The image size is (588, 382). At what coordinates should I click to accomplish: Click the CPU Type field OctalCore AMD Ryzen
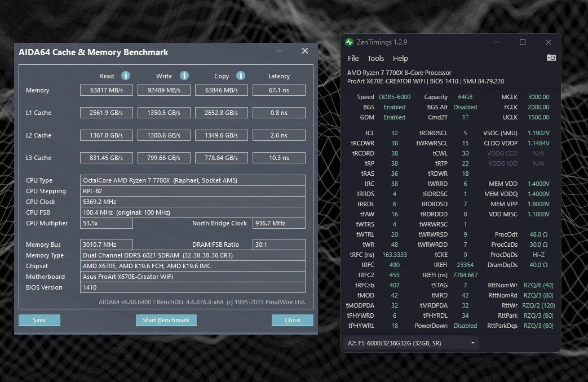[193, 180]
